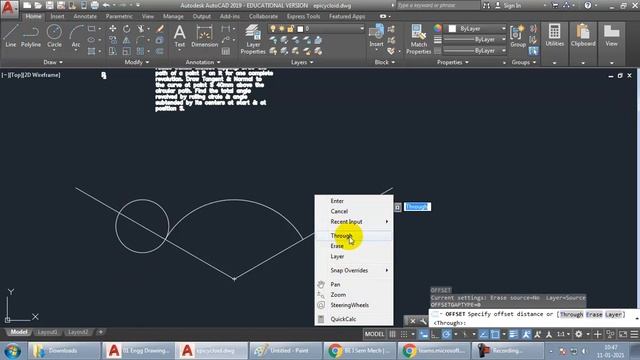Toggle snap mode in status bar
640x360 pixels.
pyautogui.click(x=404, y=334)
